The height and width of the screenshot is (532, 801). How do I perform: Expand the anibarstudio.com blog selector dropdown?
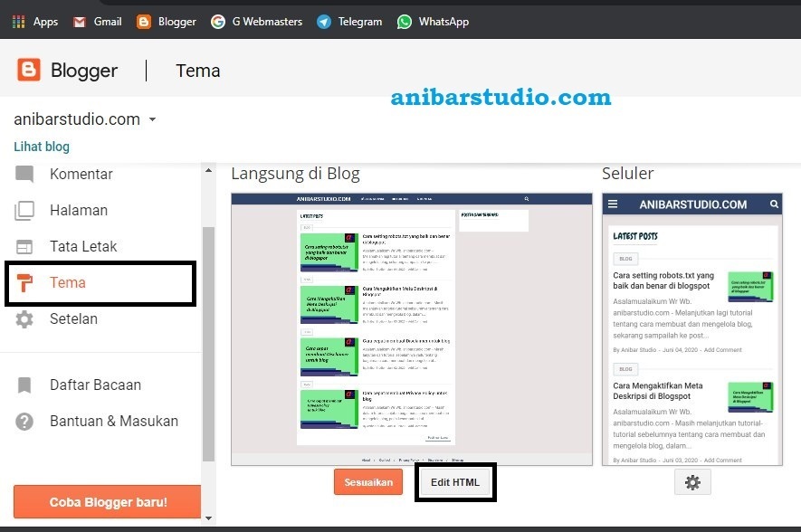tap(152, 119)
